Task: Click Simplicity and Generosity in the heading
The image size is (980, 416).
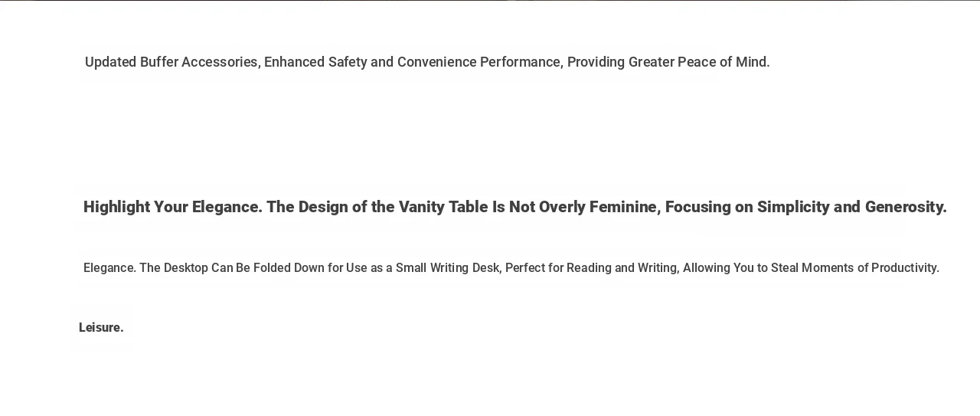Action: point(852,207)
